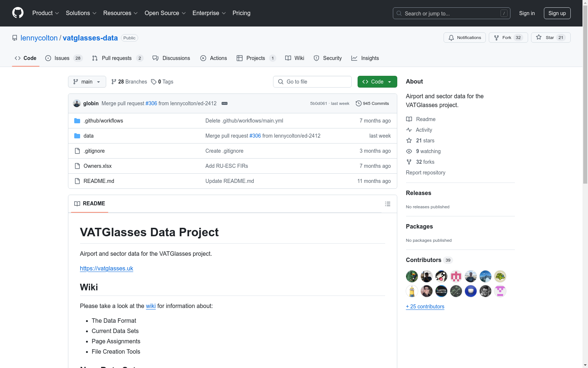The height and width of the screenshot is (368, 588).
Task: Click the GitHub logo icon
Action: [18, 13]
